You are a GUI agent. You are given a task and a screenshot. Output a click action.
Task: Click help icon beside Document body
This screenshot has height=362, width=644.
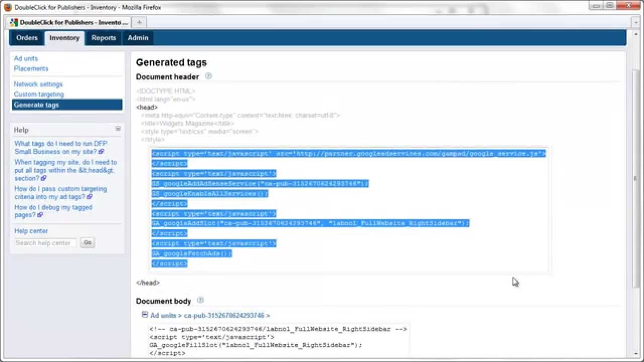pyautogui.click(x=200, y=301)
